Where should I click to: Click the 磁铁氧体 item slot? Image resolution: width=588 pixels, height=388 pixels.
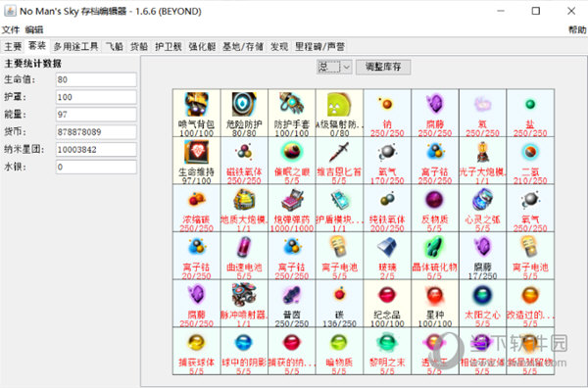click(244, 161)
